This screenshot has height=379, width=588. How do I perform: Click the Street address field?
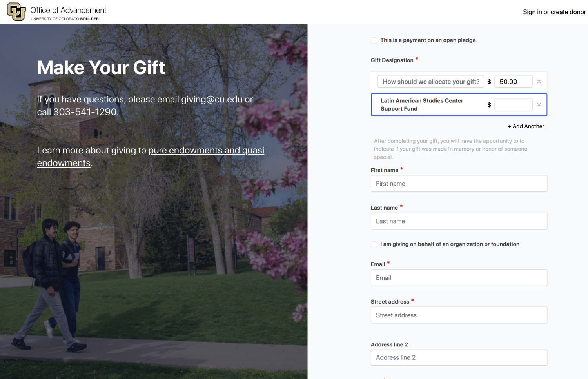[x=459, y=315]
